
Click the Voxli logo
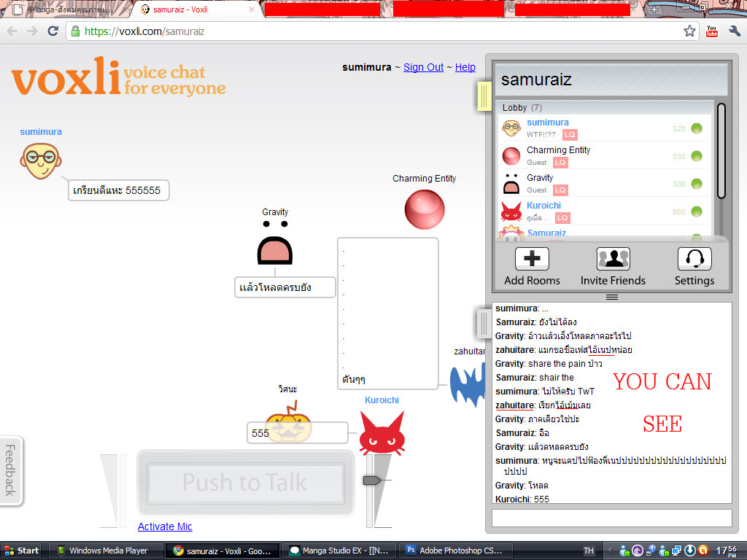click(119, 77)
